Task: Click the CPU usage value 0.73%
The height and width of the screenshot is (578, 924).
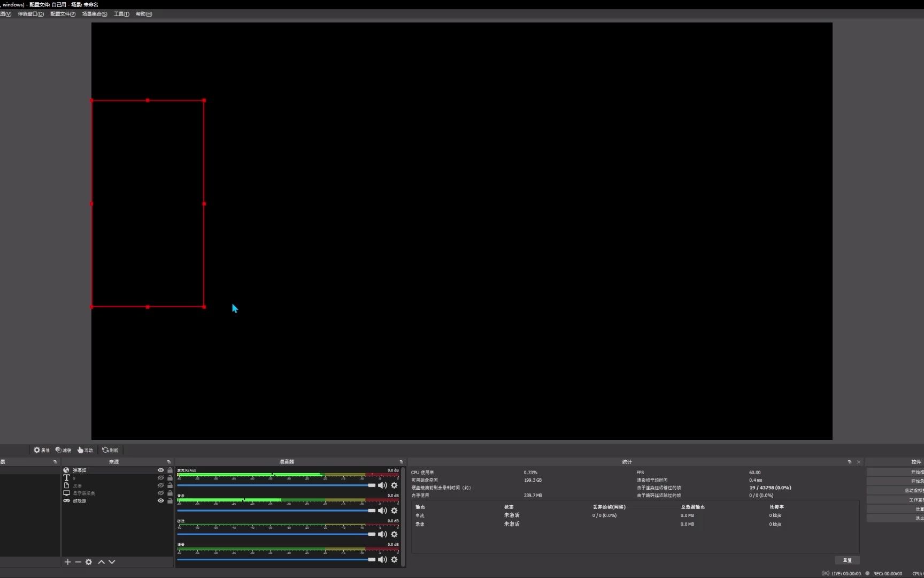Action: pos(530,473)
